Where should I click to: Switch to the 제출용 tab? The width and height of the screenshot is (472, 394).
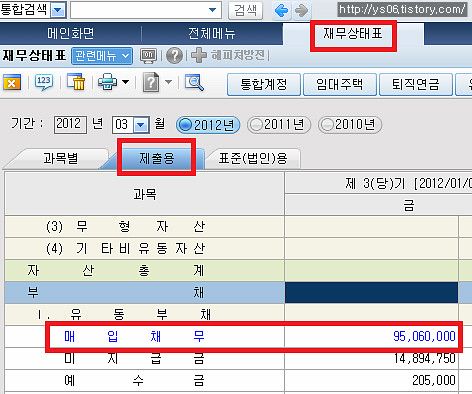pos(157,158)
